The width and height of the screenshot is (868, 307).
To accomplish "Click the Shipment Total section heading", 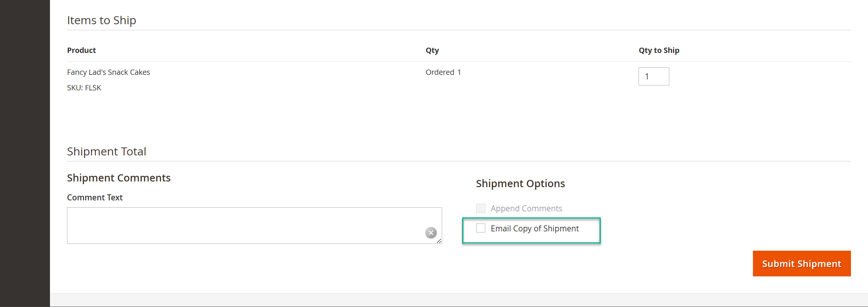I will pyautogui.click(x=106, y=151).
